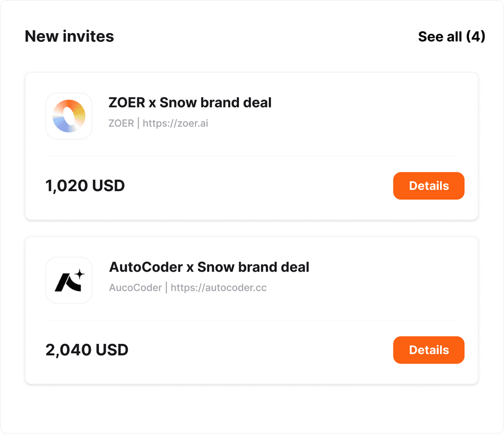Visit the https://zoer.ai link
The height and width of the screenshot is (434, 504).
click(175, 124)
